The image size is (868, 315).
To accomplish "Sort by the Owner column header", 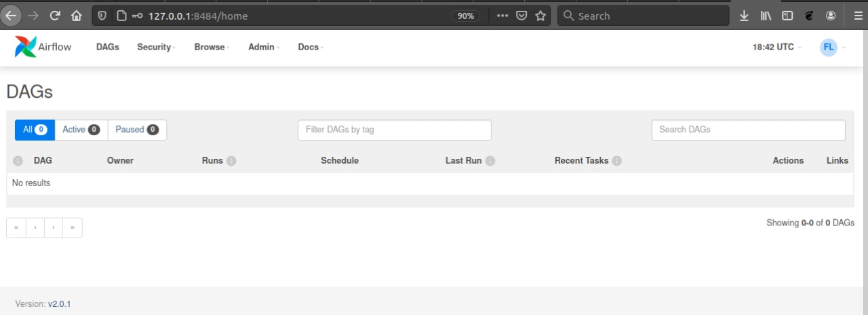I will pos(120,161).
